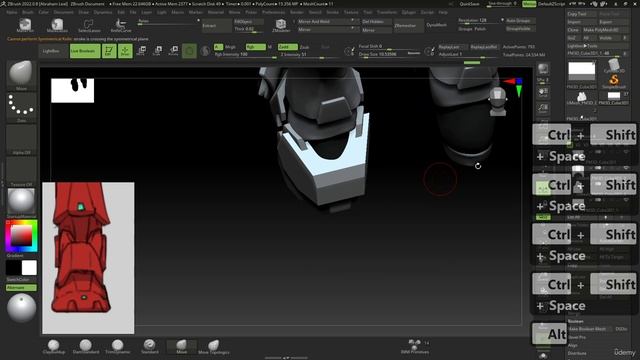Toggle the Zadd button

pos(287,47)
